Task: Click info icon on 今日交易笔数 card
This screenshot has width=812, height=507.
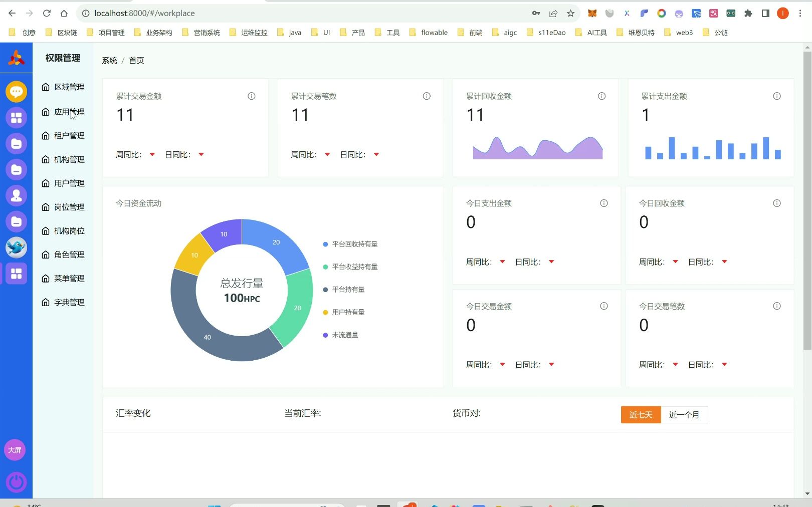Action: pyautogui.click(x=777, y=306)
